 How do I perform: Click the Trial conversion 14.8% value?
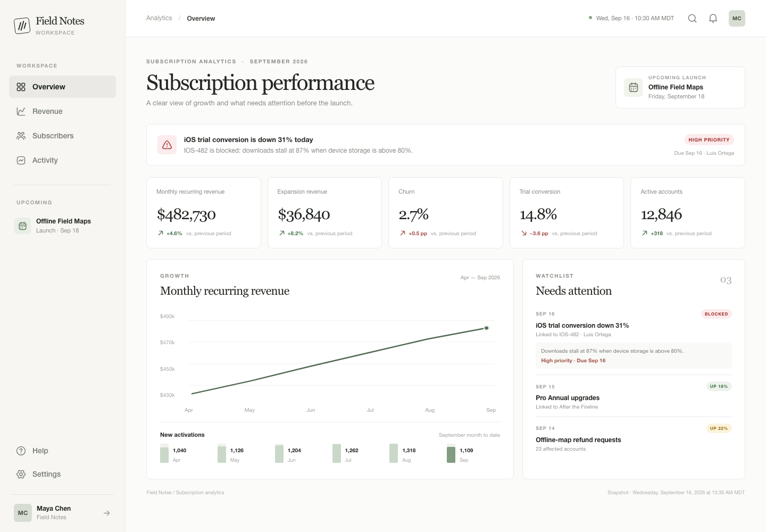click(538, 214)
